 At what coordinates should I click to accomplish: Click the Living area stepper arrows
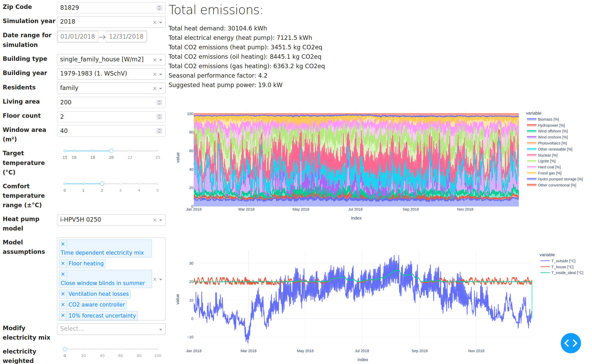[x=159, y=103]
